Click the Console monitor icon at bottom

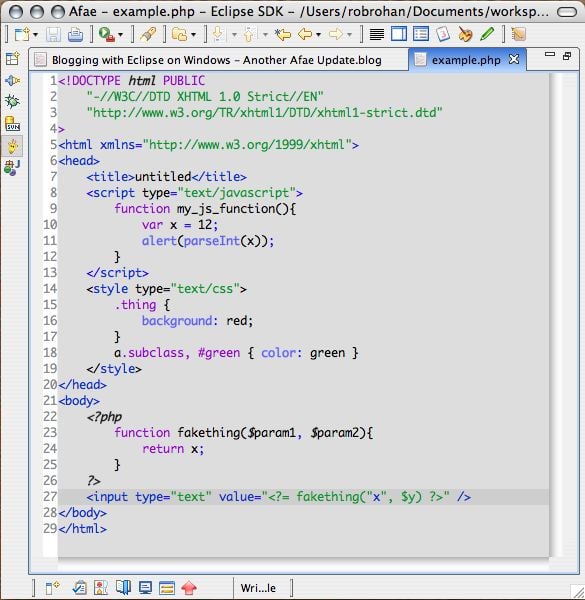point(145,588)
